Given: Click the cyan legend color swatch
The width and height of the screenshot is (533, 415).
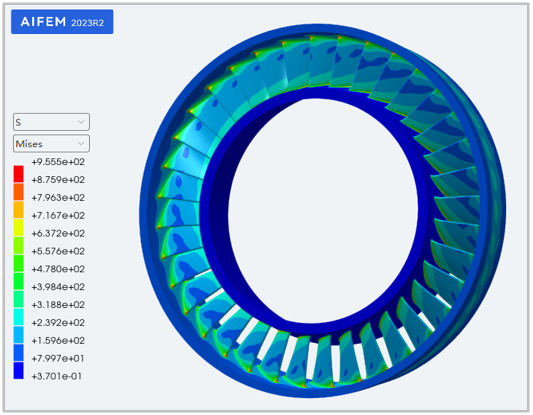Looking at the screenshot, I should click(19, 317).
